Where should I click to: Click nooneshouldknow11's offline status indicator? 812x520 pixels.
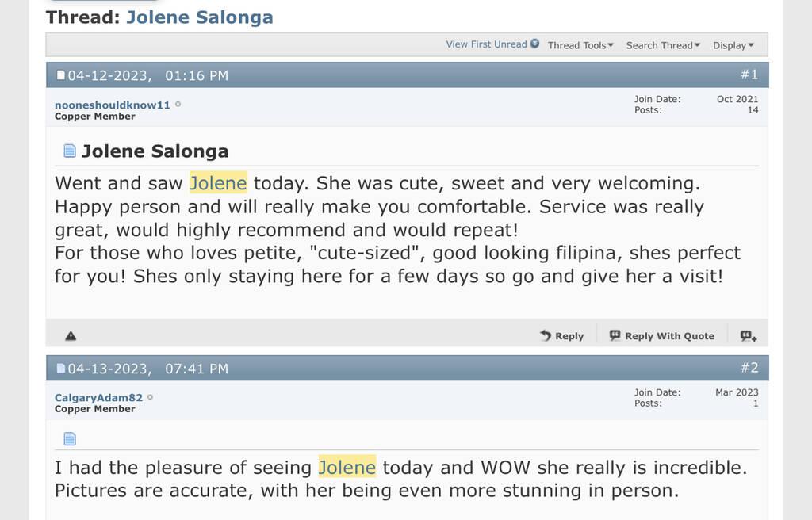point(178,105)
